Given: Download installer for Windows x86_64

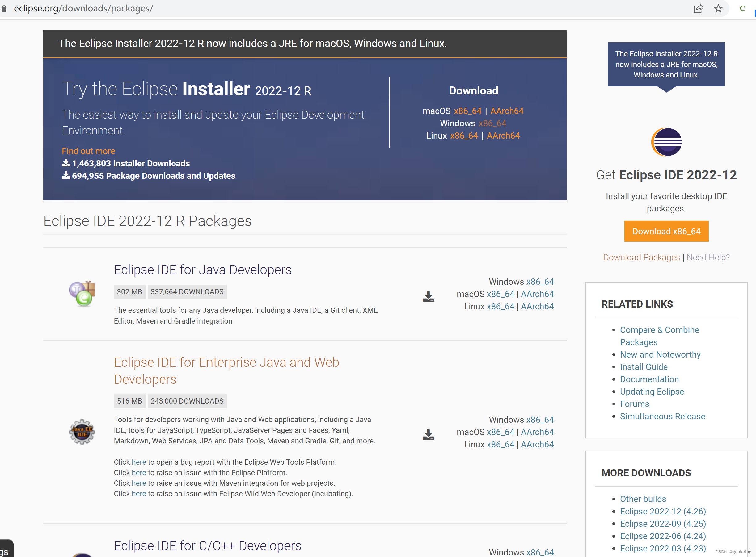Looking at the screenshot, I should (x=492, y=124).
